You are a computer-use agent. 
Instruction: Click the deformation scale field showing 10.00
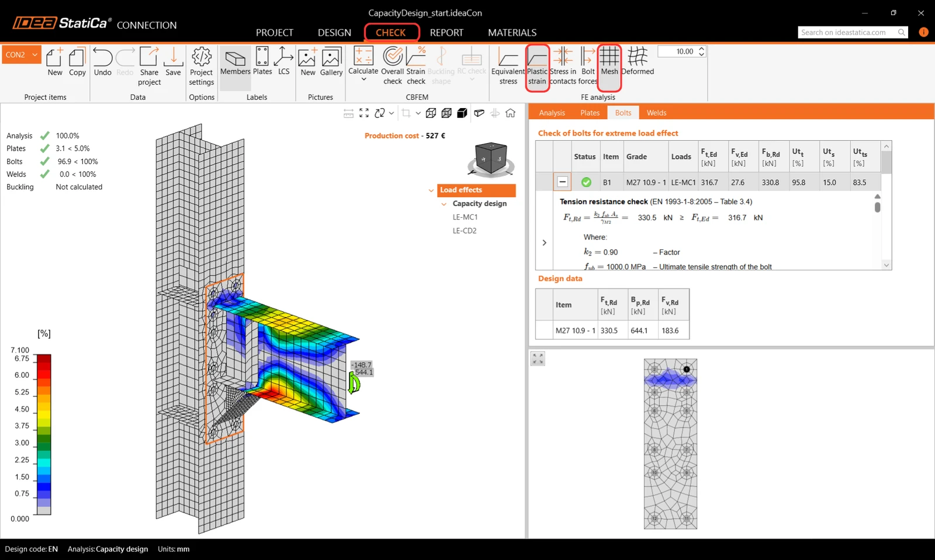678,51
